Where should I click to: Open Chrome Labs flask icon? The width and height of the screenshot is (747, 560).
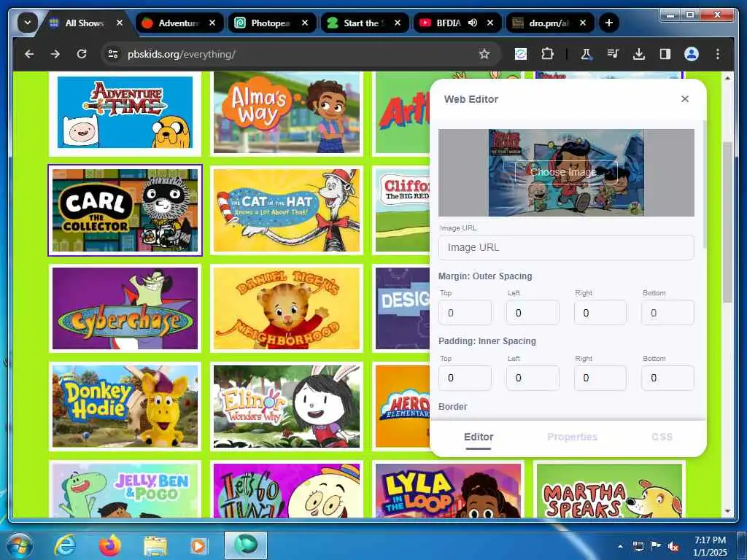586,54
